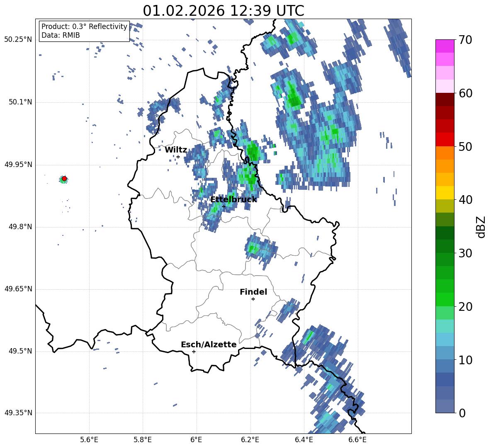
Task: Click the 70 dBZ colorbar tick label
Action: (x=465, y=40)
